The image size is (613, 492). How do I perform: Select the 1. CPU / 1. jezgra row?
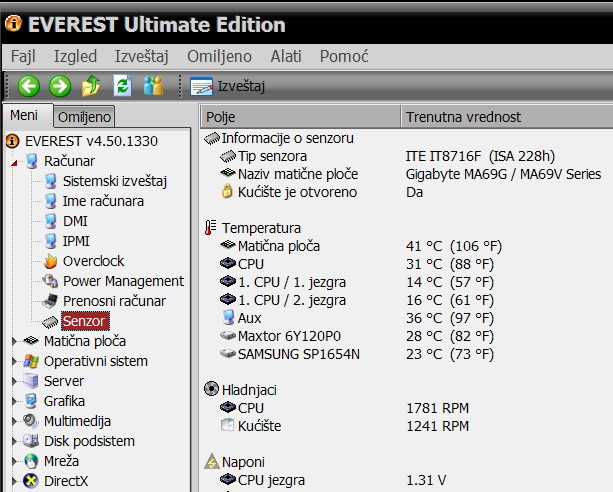(x=357, y=282)
